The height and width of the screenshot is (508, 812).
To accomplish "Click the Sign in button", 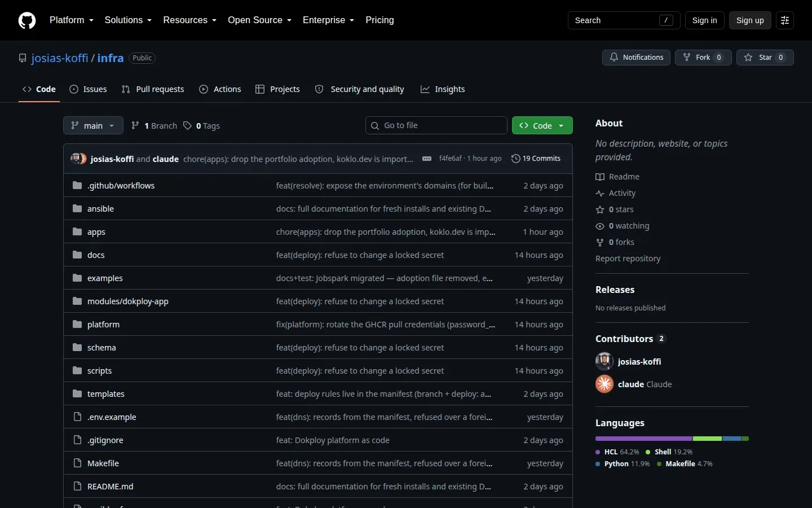I will click(704, 20).
